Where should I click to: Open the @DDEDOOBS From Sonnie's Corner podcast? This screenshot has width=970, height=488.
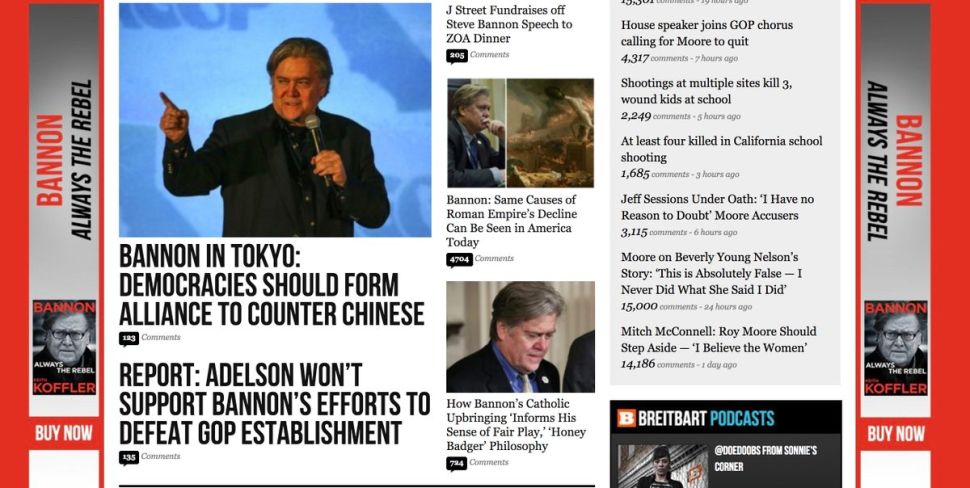(x=765, y=458)
